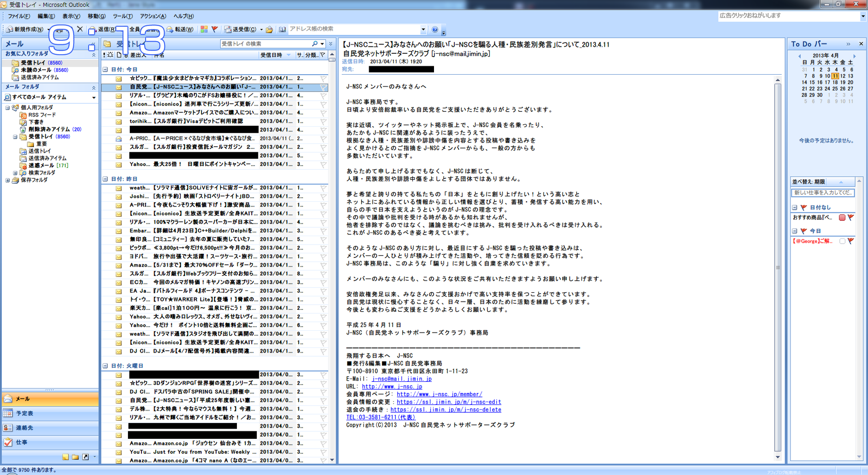Click red category box of おすすめ商品 task
The width and height of the screenshot is (868, 475).
(842, 218)
